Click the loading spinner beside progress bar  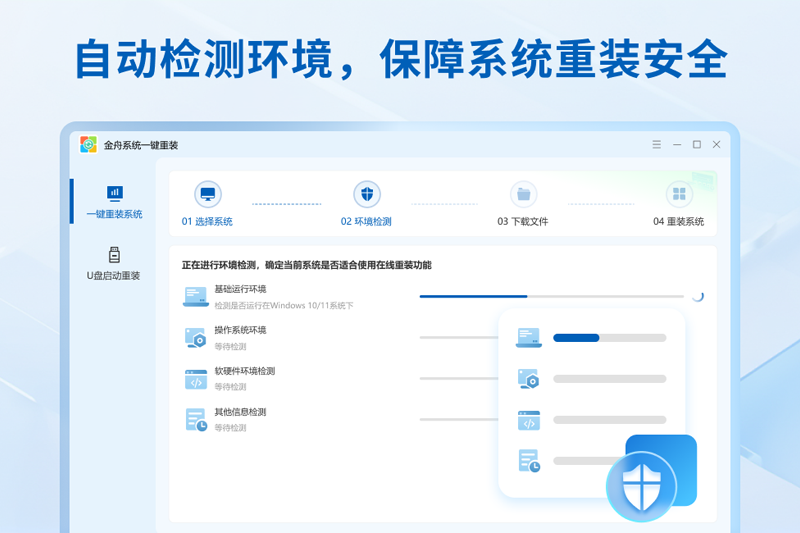click(698, 296)
